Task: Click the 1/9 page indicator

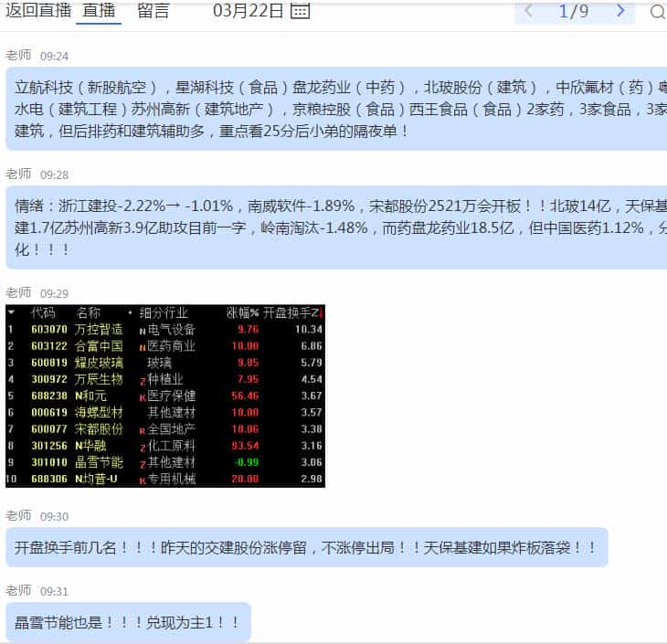Action: click(574, 11)
